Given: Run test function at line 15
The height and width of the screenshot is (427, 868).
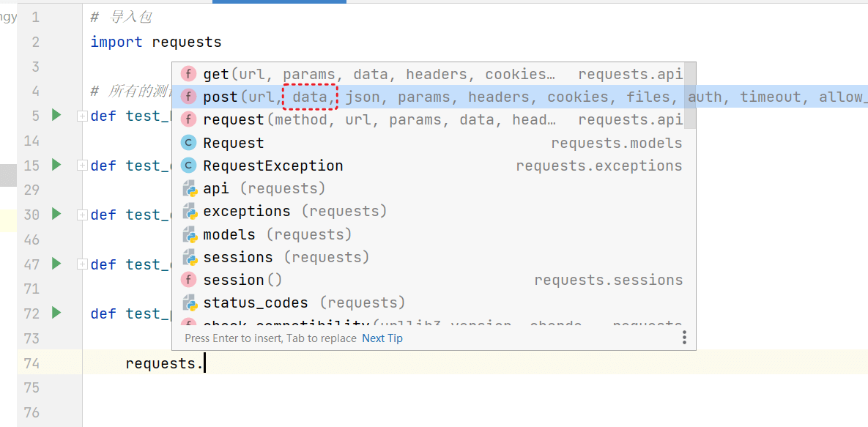Looking at the screenshot, I should [56, 165].
